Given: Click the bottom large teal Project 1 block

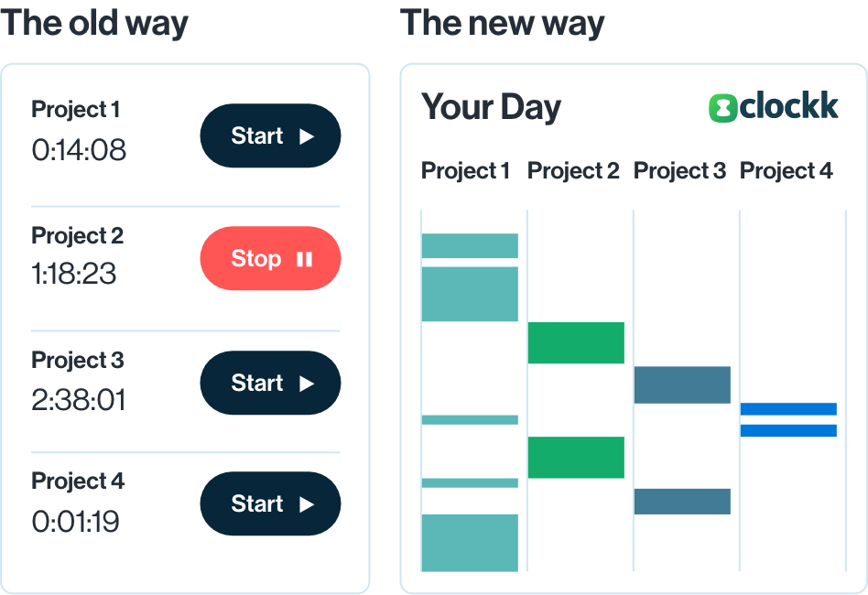Looking at the screenshot, I should [x=470, y=543].
